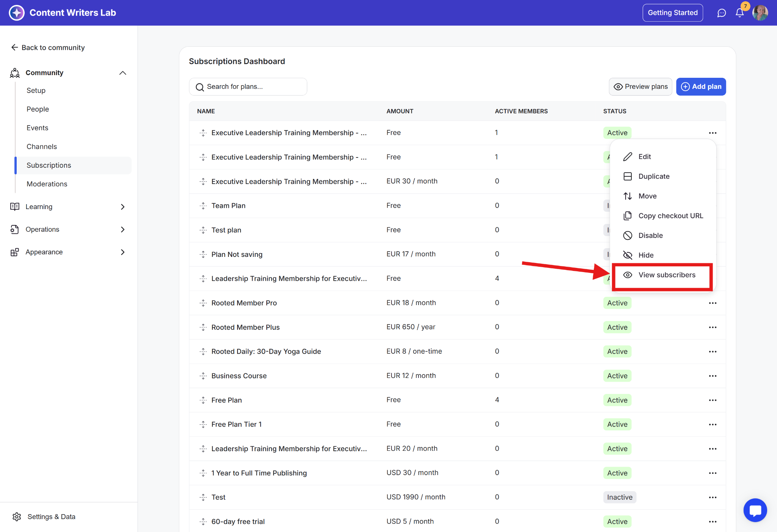Open the live chat support bubble
Screen dimensions: 777x532
coord(755,510)
